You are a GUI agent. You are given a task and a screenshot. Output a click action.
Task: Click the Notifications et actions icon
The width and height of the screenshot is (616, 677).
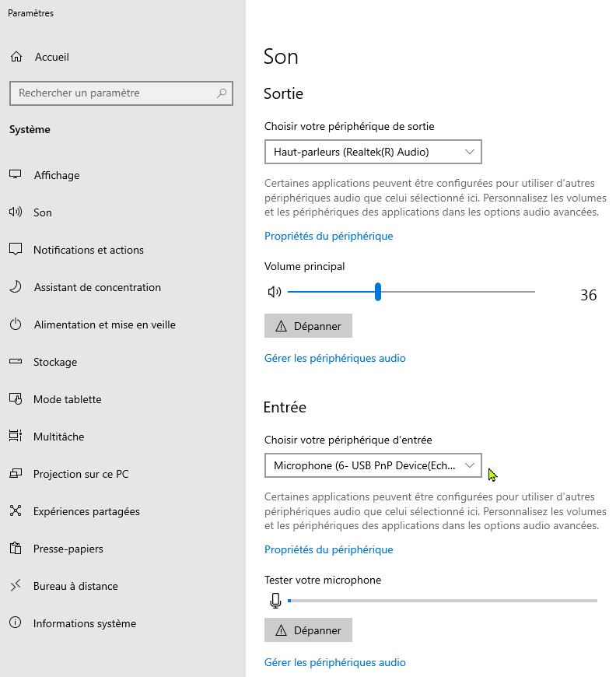(x=16, y=250)
